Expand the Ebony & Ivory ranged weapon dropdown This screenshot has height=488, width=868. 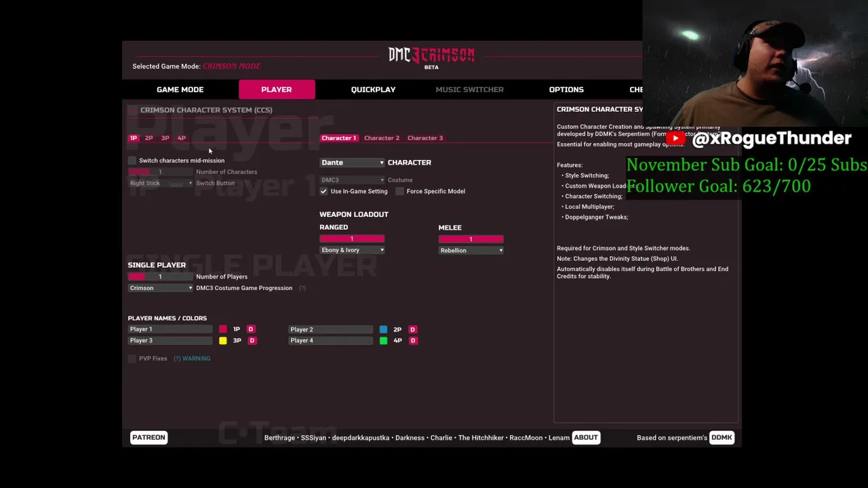[352, 250]
